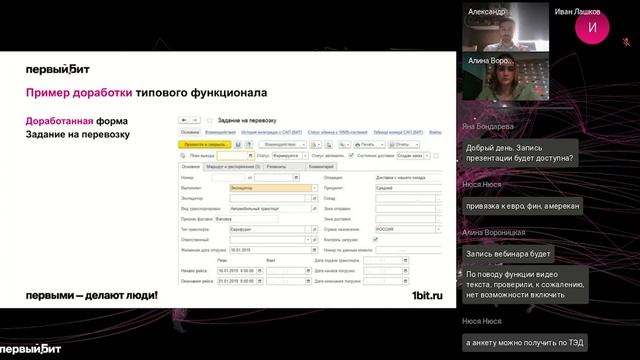This screenshot has width=640, height=360.
Task: Open the calendar for planned Окончание рейса
Action: [x=260, y=281]
